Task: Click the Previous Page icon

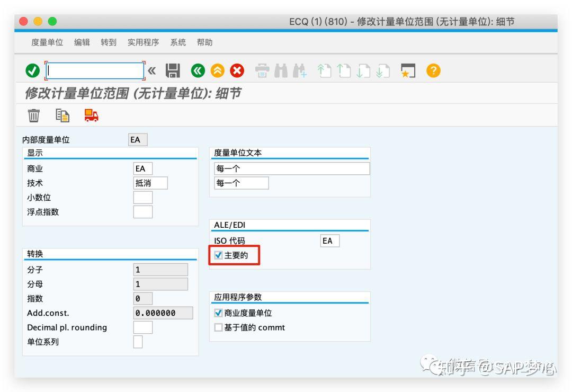Action: point(343,70)
